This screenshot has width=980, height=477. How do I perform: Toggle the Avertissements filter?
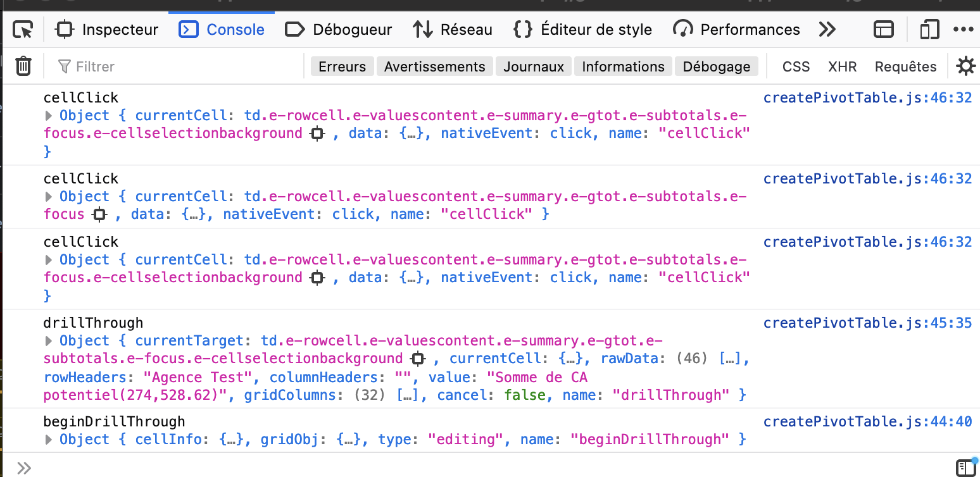[x=434, y=66]
